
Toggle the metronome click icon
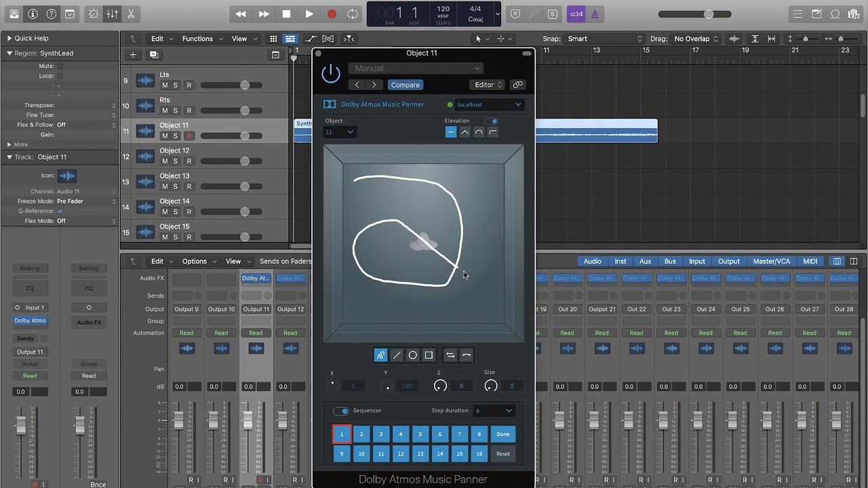[594, 14]
